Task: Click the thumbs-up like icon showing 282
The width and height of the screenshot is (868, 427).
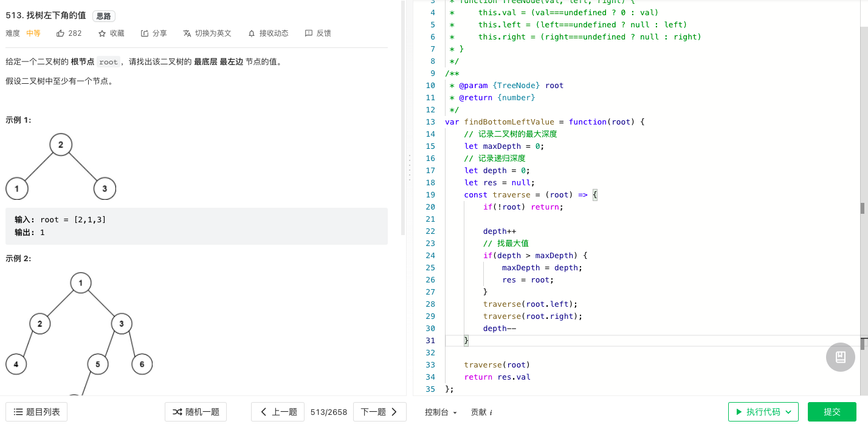Action: [61, 33]
